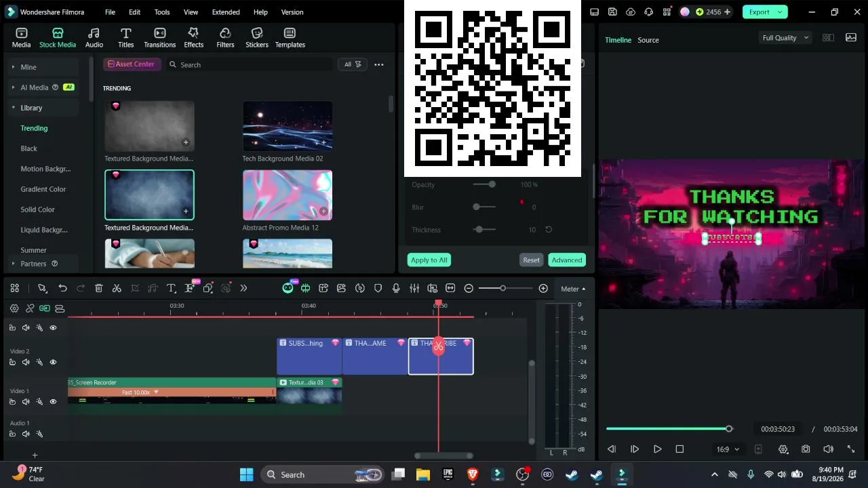Open the preview volume control
Screen dimensions: 868x488
click(828, 449)
